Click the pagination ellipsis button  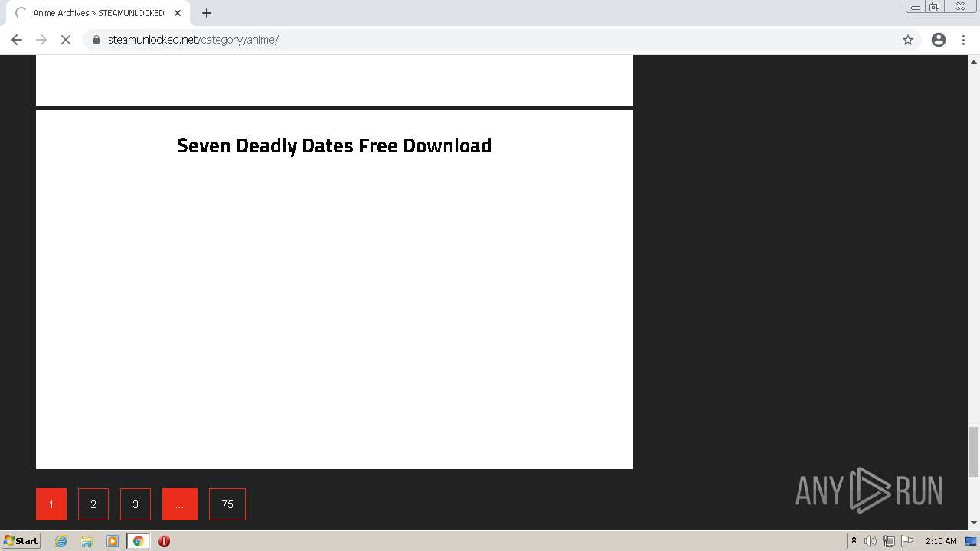click(x=180, y=504)
